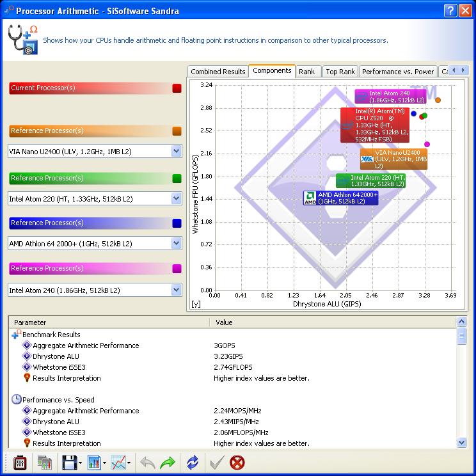Click icon beside 2.24MOPS/MHz Aggregate Arithmetic row
The height and width of the screenshot is (476, 476).
tap(27, 411)
